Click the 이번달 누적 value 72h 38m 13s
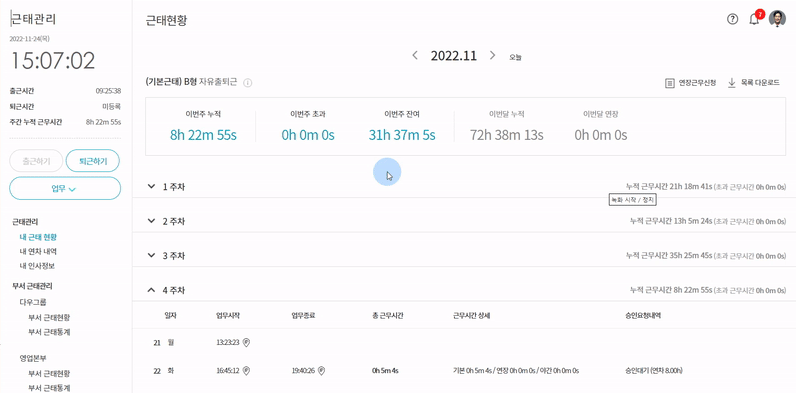 click(x=506, y=135)
